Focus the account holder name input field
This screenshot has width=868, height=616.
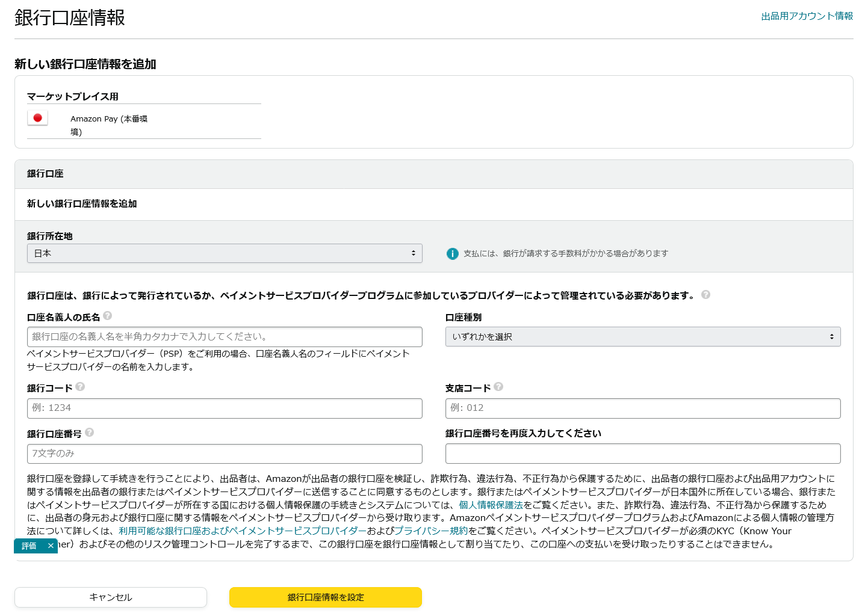225,336
